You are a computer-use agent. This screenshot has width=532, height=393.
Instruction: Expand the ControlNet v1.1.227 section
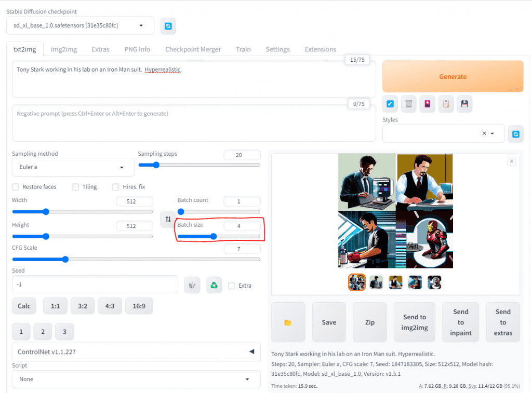tap(136, 351)
